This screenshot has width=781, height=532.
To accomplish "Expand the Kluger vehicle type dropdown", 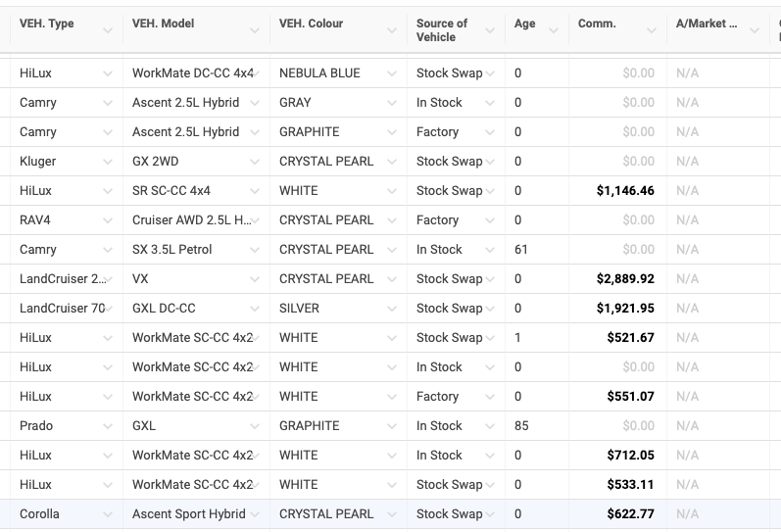I will pos(108,162).
